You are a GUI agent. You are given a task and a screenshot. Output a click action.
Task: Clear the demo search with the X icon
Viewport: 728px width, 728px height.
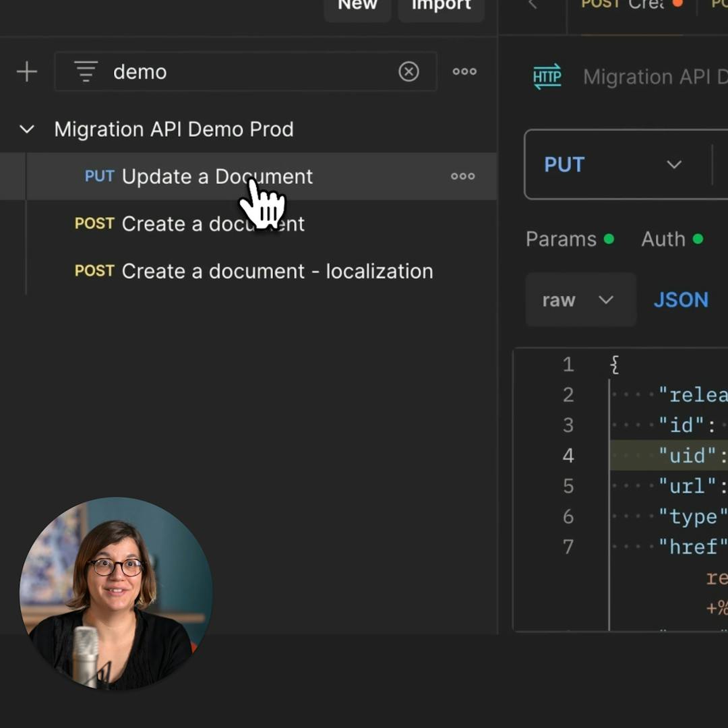[x=409, y=71]
